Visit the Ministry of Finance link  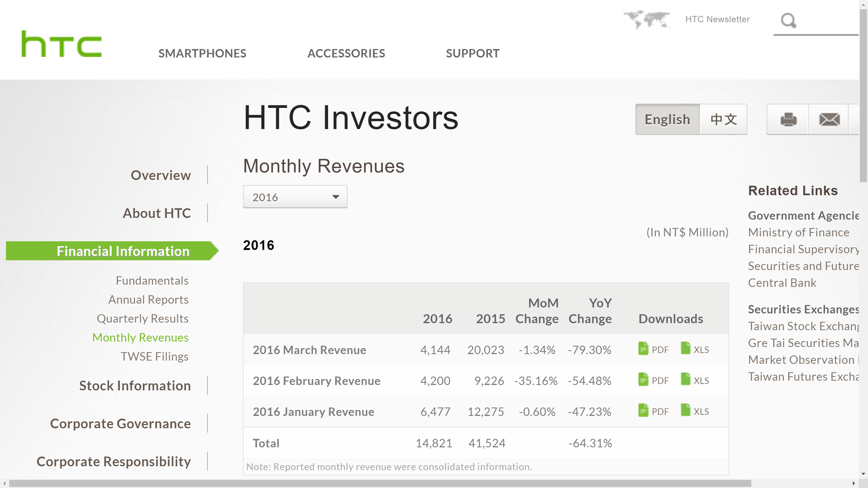[x=798, y=232]
